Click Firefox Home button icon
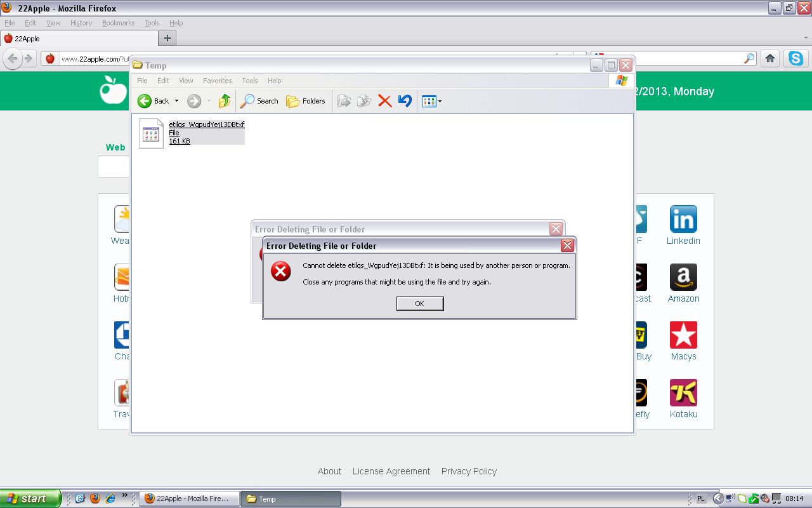 coord(770,58)
